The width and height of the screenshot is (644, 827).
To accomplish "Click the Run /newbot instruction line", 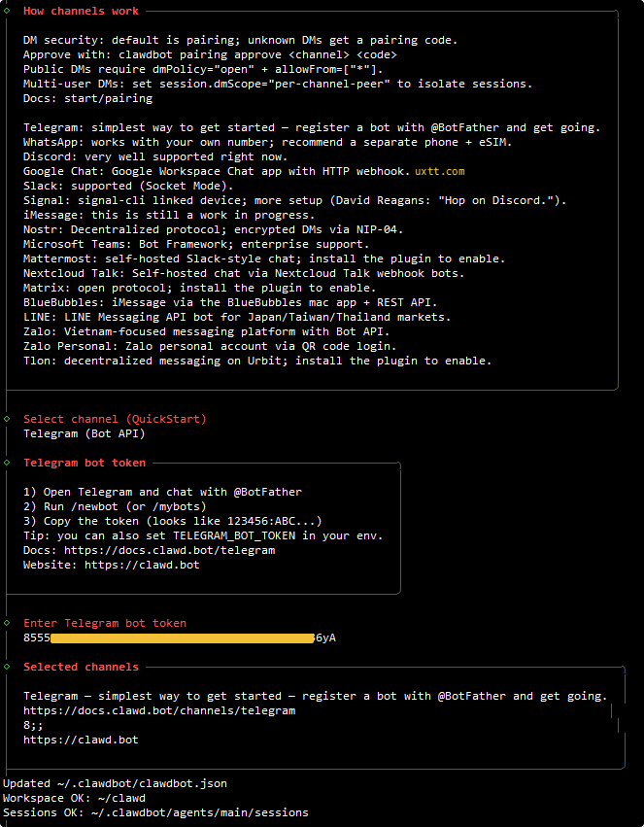I will click(107, 506).
